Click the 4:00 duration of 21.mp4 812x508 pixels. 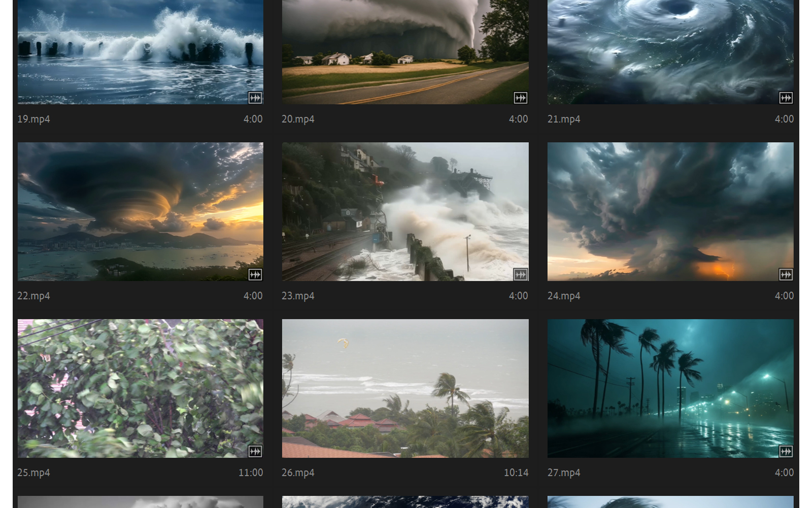(784, 119)
